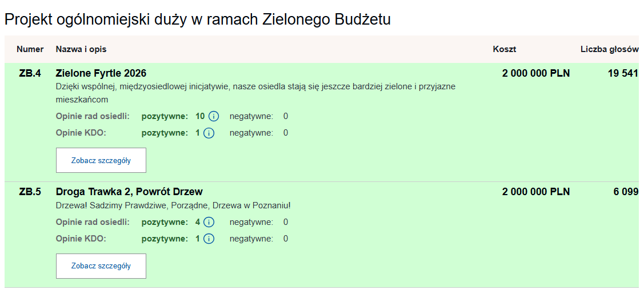
Task: Open info icon for Zielone Fyrtle's positive KDO opinion
Action: [x=209, y=133]
